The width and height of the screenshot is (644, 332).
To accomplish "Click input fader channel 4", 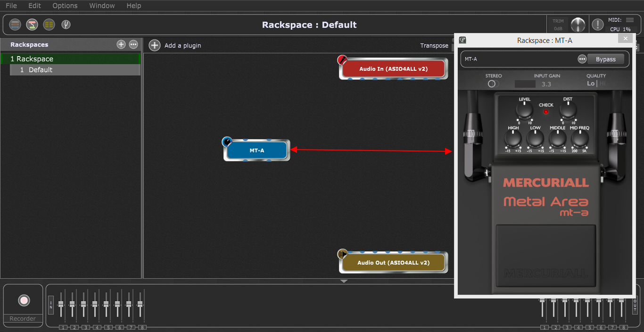I will pyautogui.click(x=95, y=304).
